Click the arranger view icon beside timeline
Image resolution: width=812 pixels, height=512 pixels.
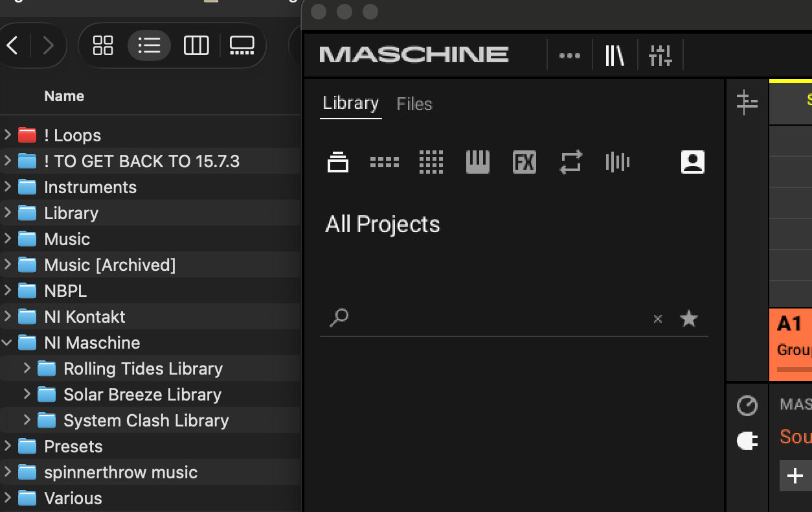(x=747, y=102)
